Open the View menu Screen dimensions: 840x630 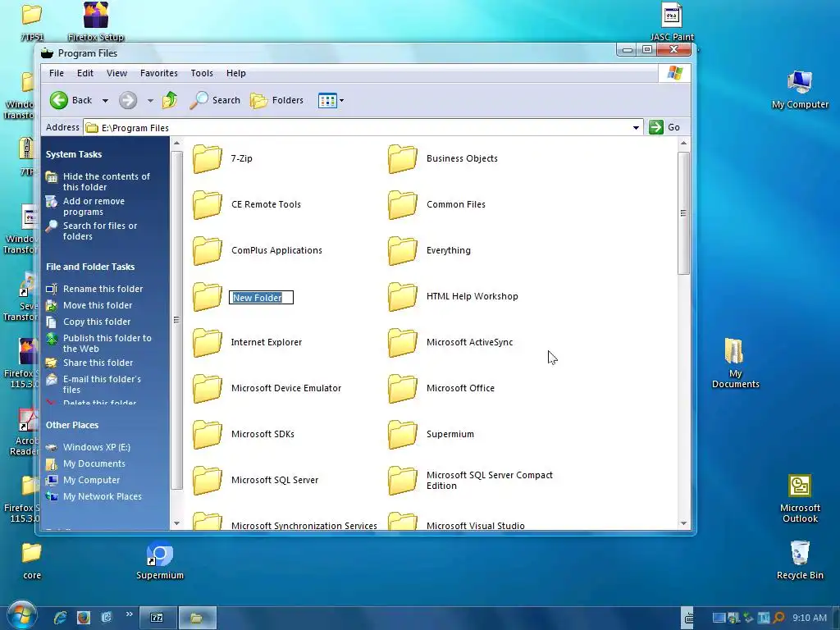click(x=116, y=73)
